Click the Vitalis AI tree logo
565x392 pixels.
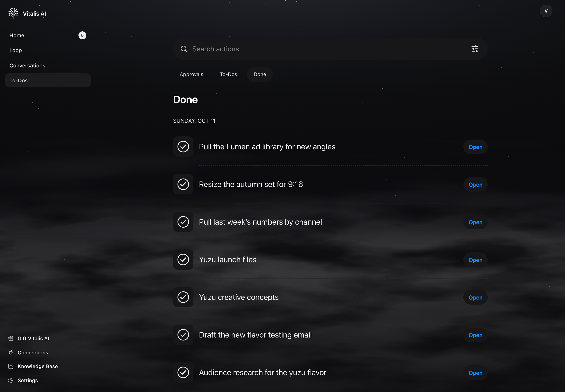[13, 13]
